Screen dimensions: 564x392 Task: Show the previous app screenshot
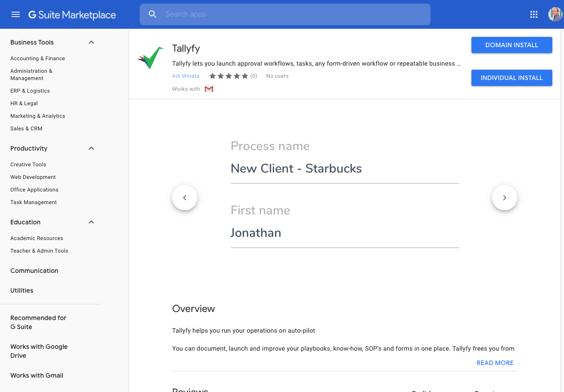[x=184, y=197]
